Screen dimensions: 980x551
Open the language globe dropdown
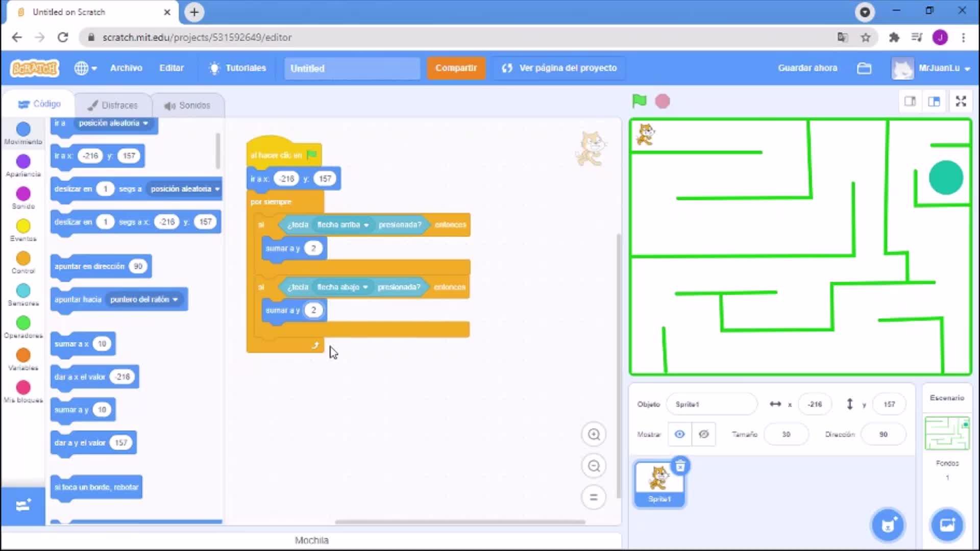coord(85,68)
